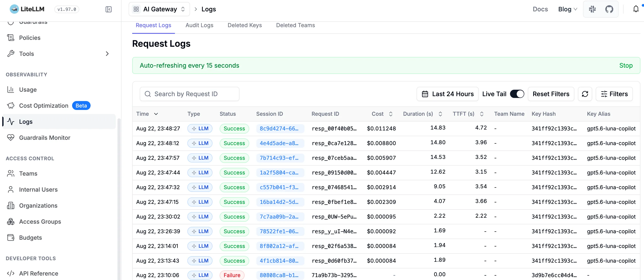Click the Failure status badge

pyautogui.click(x=232, y=275)
